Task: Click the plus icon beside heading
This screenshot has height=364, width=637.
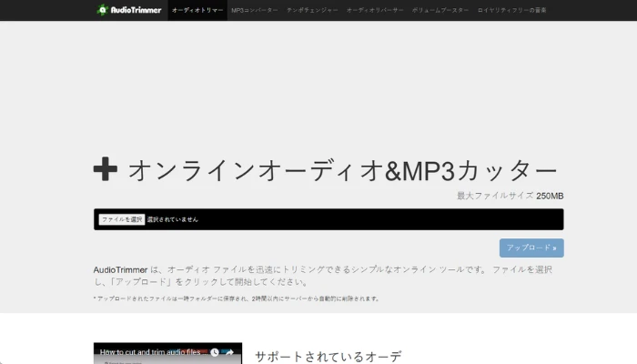Action: click(x=106, y=168)
